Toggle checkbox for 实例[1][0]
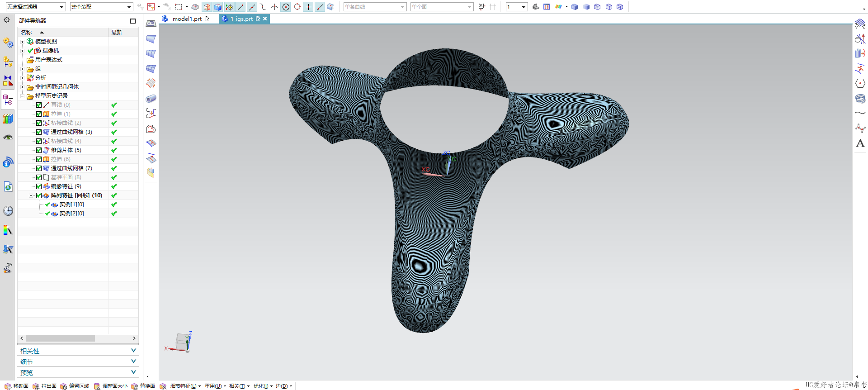This screenshot has height=390, width=868. (47, 205)
